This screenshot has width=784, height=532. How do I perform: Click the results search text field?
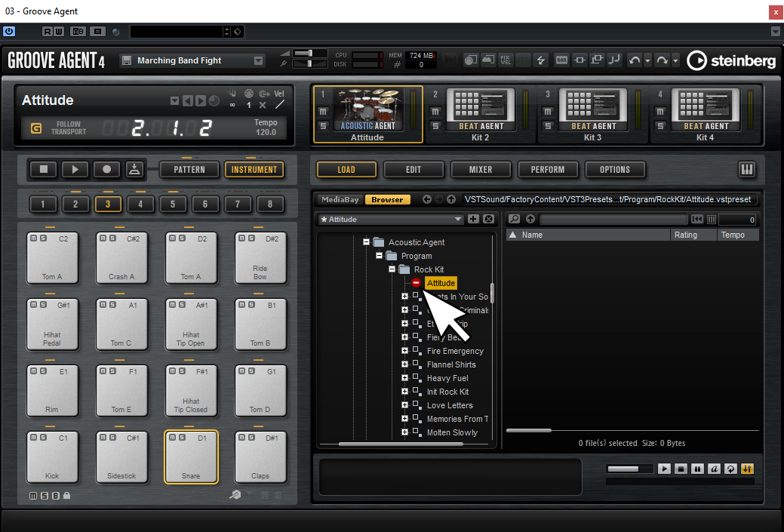point(614,220)
